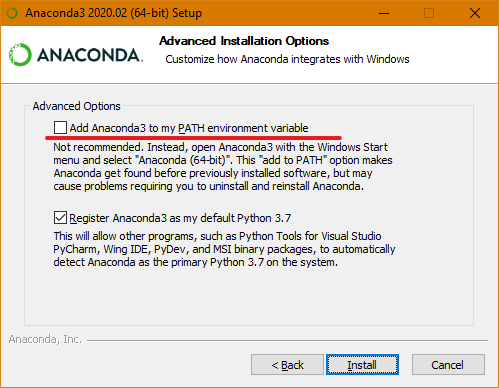The width and height of the screenshot is (499, 388).
Task: Click the 'This will allow other programs' description paragraph
Action: tap(224, 249)
